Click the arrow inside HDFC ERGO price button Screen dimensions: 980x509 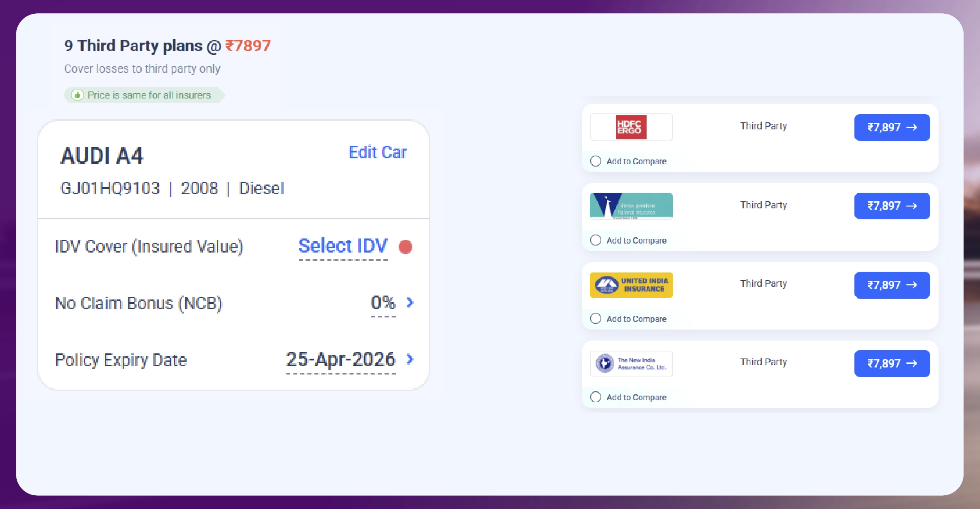point(912,127)
